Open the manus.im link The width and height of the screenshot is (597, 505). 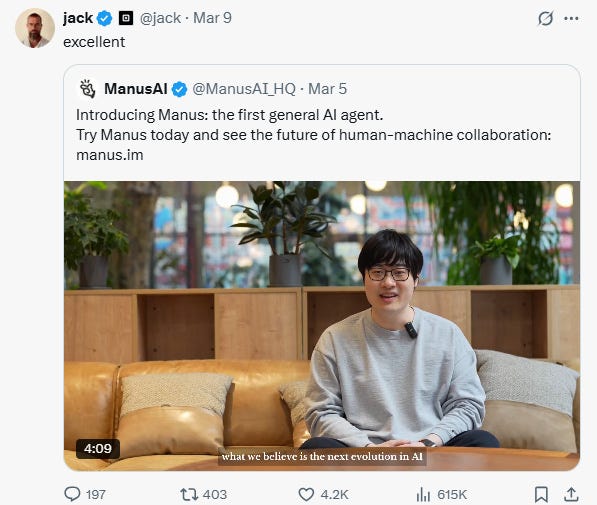[x=110, y=155]
